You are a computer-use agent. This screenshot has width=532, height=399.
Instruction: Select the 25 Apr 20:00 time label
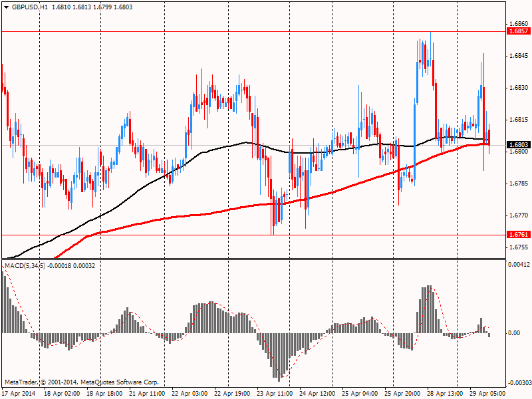402,394
